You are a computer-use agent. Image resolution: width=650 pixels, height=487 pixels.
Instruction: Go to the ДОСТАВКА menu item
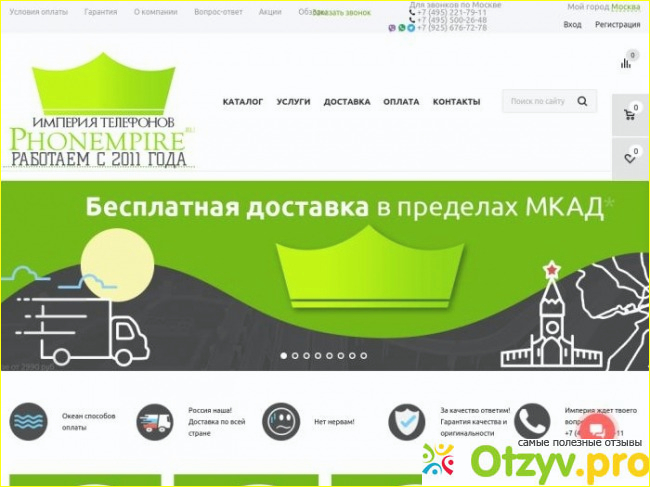pos(347,102)
